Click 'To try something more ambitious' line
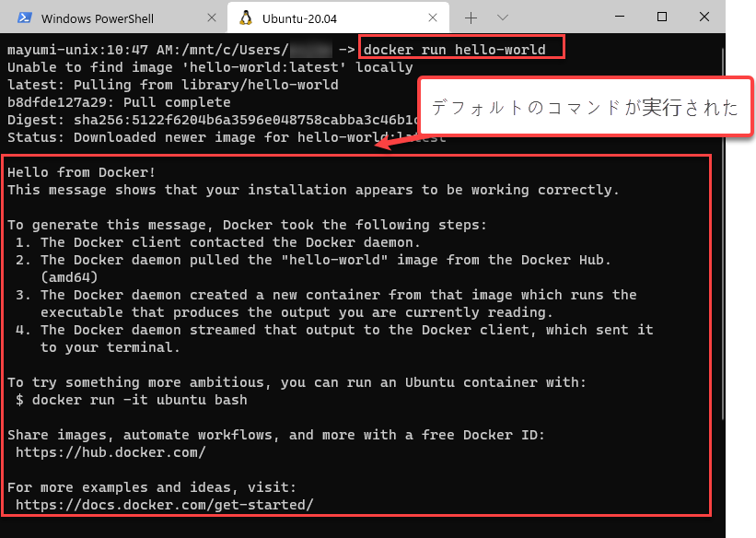Screen dimensions: 756x538 tap(297, 382)
